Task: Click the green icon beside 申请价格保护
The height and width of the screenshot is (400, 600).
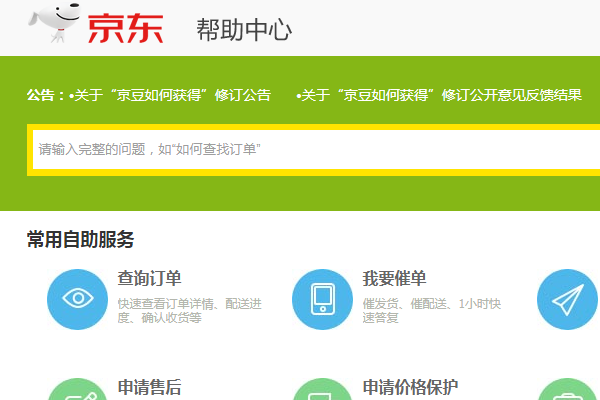Action: coord(323,389)
